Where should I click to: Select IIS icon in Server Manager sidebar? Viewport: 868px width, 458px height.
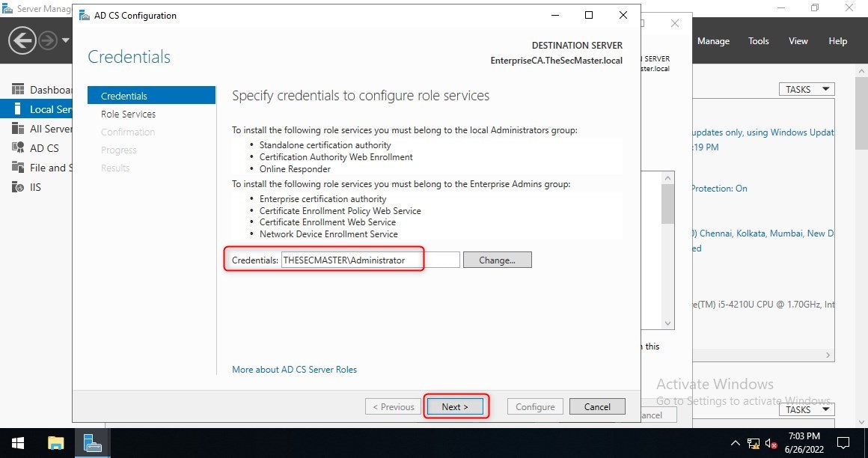coord(18,187)
